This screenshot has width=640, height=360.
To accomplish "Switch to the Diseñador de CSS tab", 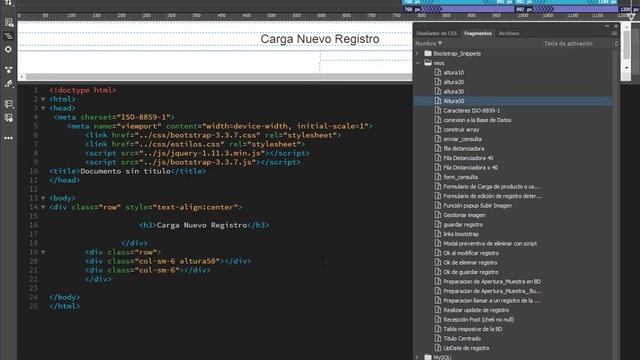I will coord(436,33).
